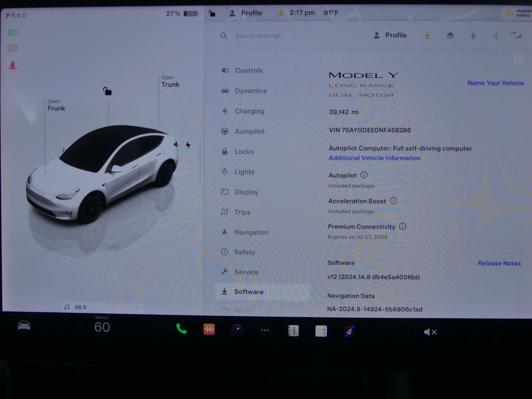
Task: Open Additional Vehicle Information link
Action: [375, 158]
